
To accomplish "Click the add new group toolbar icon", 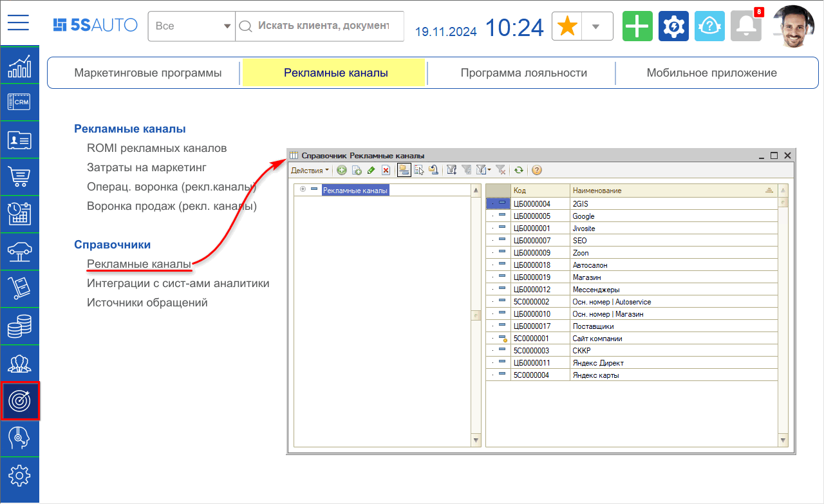I will click(356, 171).
